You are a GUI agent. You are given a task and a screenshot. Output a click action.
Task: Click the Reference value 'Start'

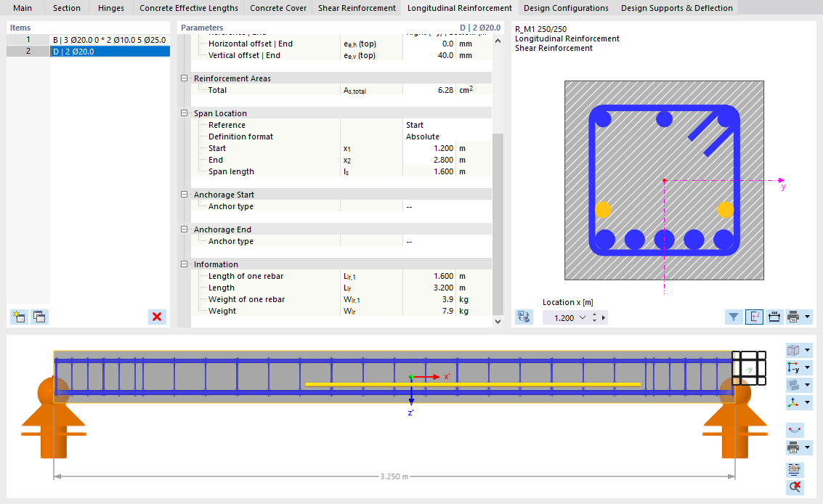coord(447,125)
